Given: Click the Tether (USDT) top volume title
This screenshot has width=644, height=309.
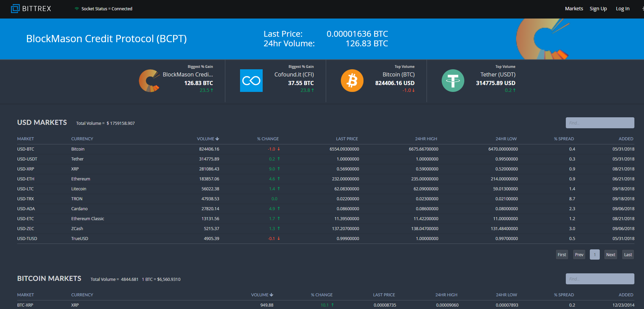Looking at the screenshot, I should point(498,74).
